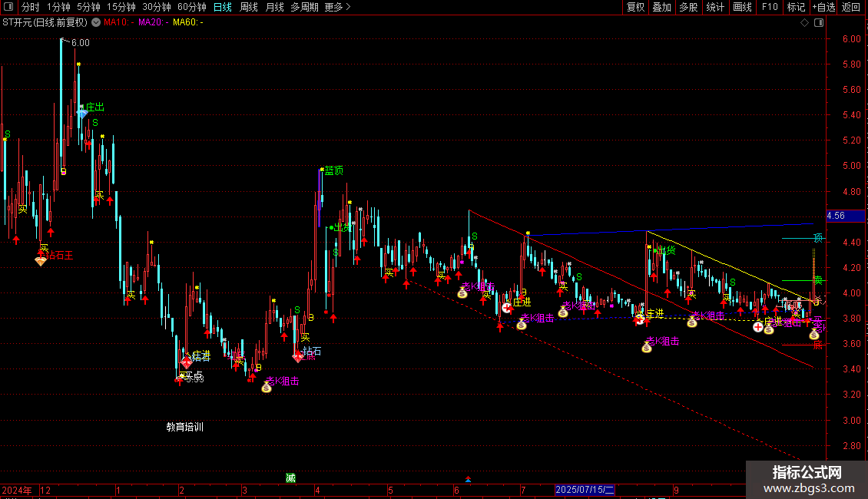Viewport: 868px width, 499px height.
Task: Open the 多股 multi-stock view
Action: click(x=688, y=7)
